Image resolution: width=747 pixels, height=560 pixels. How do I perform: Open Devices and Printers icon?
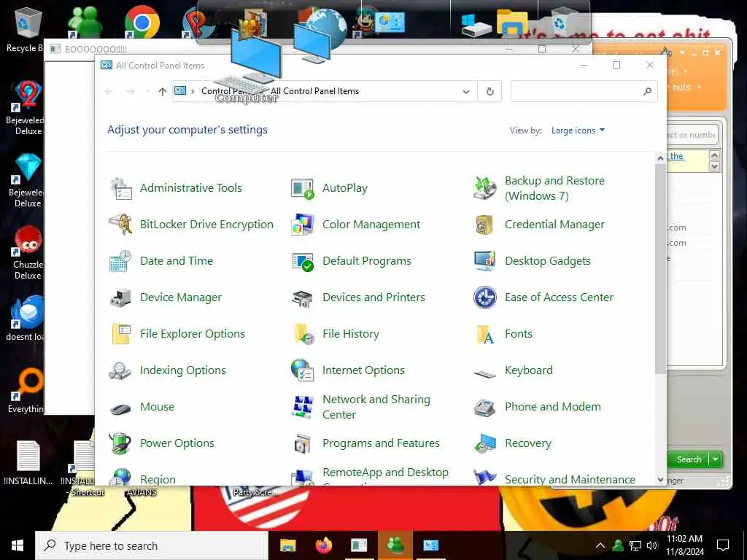tap(303, 297)
